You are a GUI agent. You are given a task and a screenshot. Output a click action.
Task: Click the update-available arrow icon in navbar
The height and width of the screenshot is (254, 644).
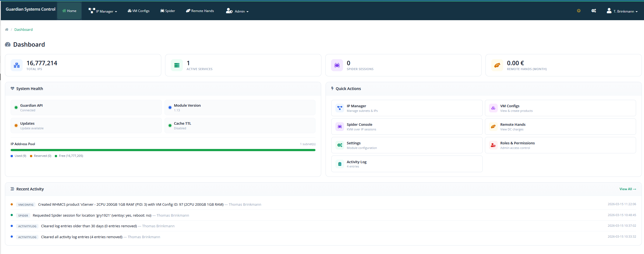click(579, 11)
